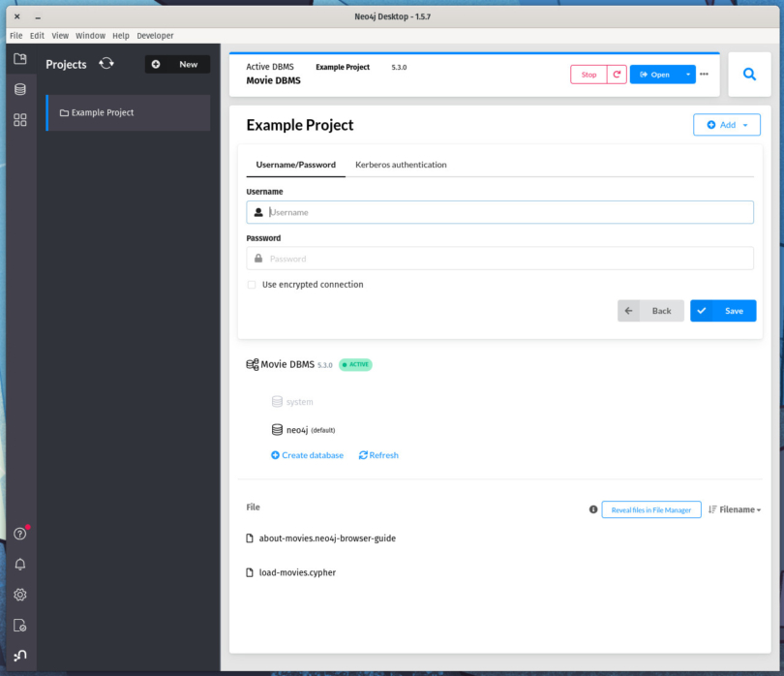The image size is (784, 676).
Task: Open the caret next to the Open button
Action: point(688,74)
